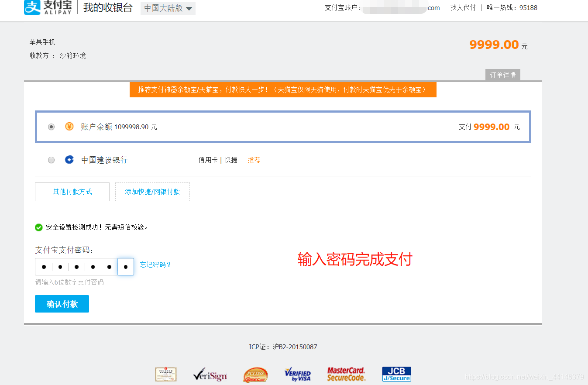Click the MasterCard SecureCode badge

[346, 375]
